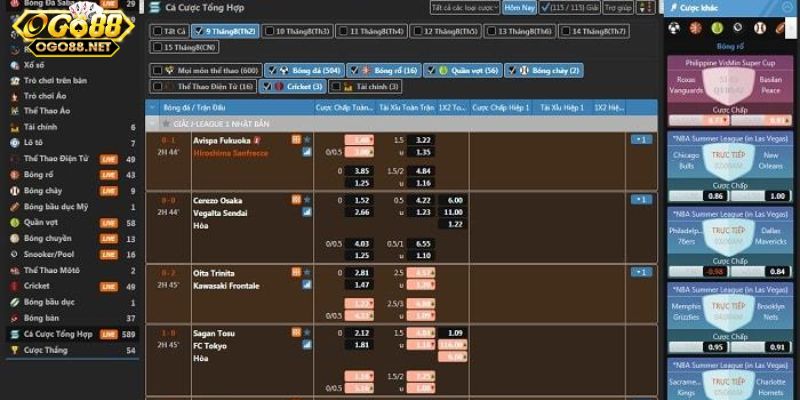The height and width of the screenshot is (400, 800).
Task: Check the 15 Tháng8(CN) date filter
Action: click(158, 47)
